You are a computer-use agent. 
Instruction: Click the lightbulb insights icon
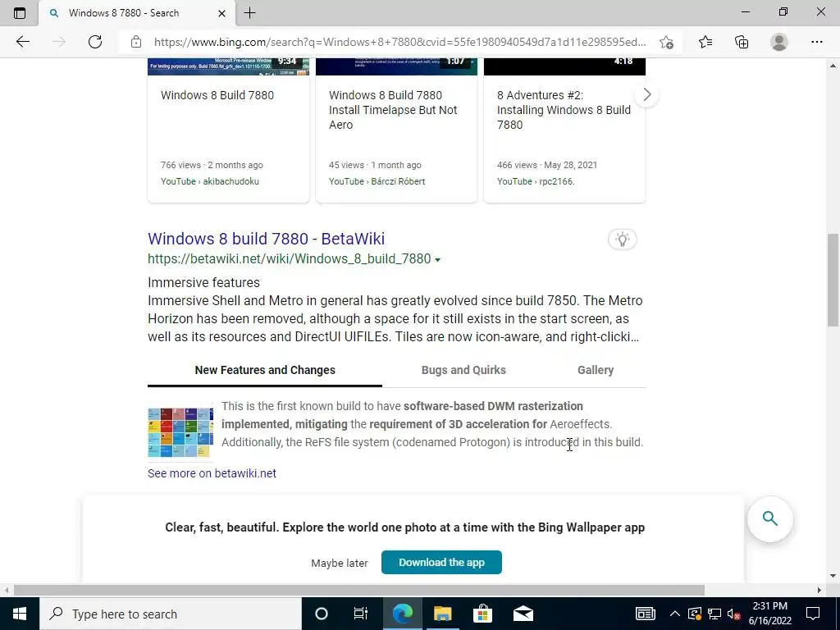(x=622, y=239)
